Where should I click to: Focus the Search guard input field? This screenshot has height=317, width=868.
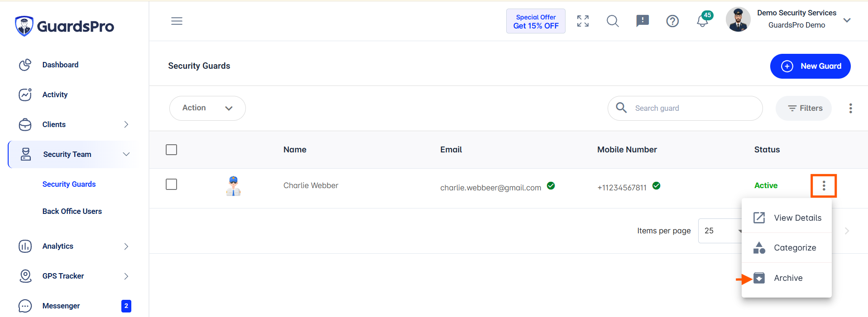pos(685,108)
